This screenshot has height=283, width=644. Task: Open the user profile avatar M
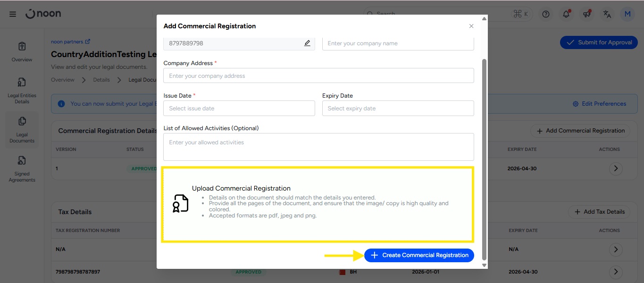click(627, 14)
